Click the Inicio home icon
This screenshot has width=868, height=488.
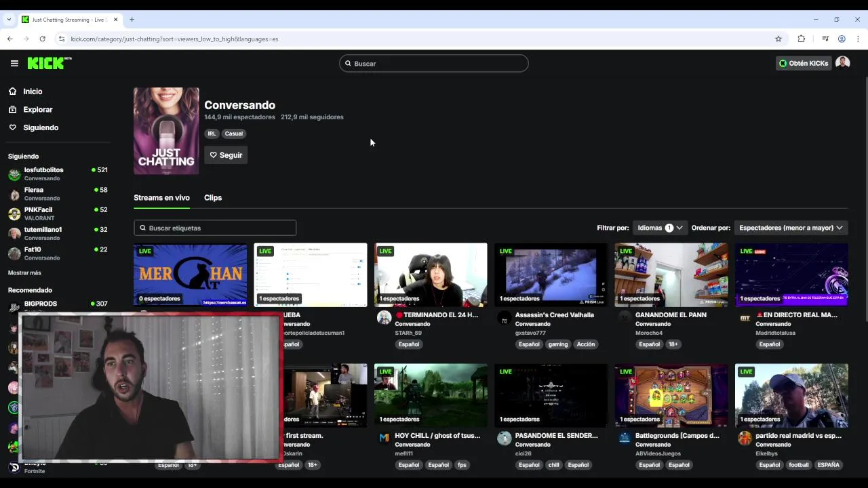12,91
